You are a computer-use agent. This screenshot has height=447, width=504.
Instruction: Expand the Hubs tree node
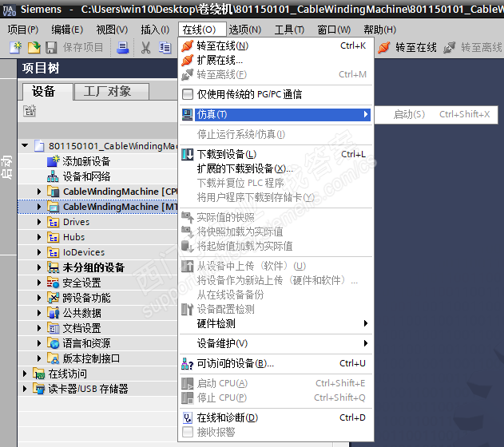click(x=39, y=237)
